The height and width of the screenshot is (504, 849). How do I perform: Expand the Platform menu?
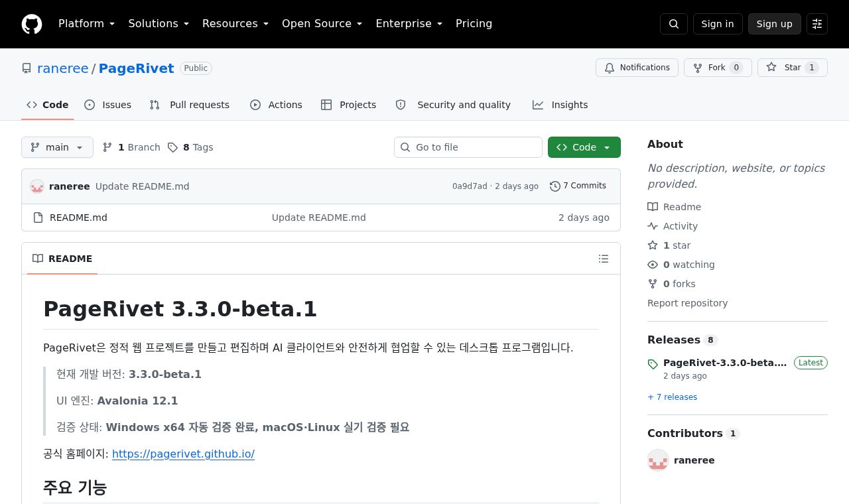(86, 24)
